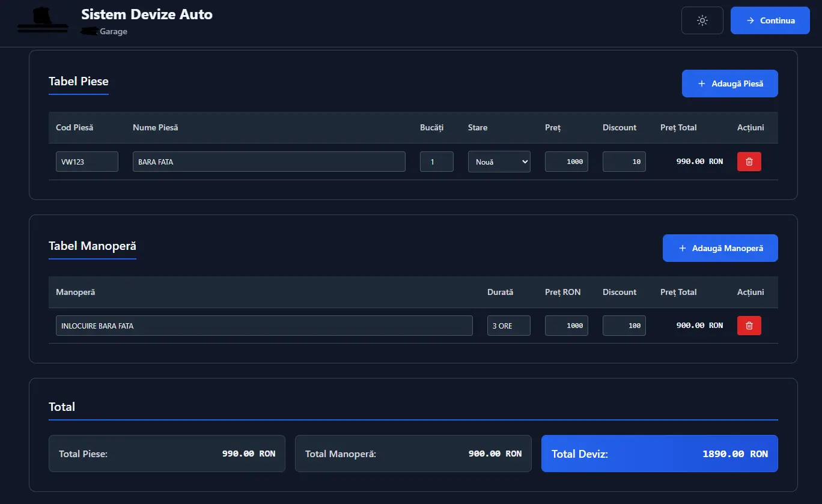This screenshot has height=504, width=822.
Task: Click the garage logo in the header
Action: [42, 20]
